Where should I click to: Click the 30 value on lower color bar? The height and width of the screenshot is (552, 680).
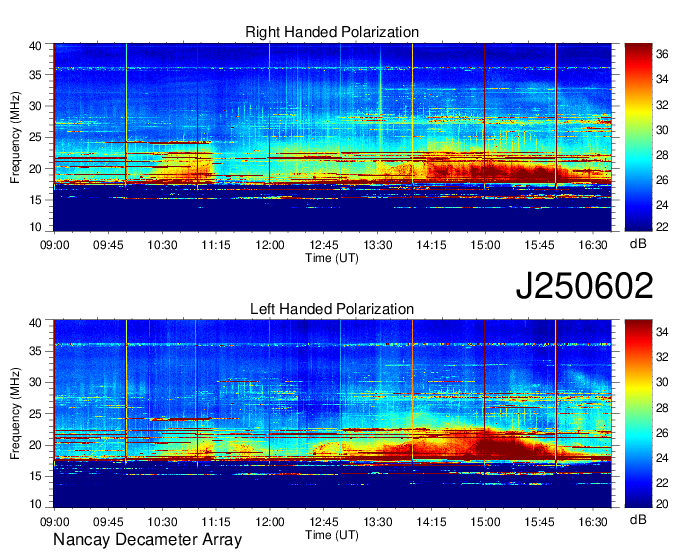662,382
